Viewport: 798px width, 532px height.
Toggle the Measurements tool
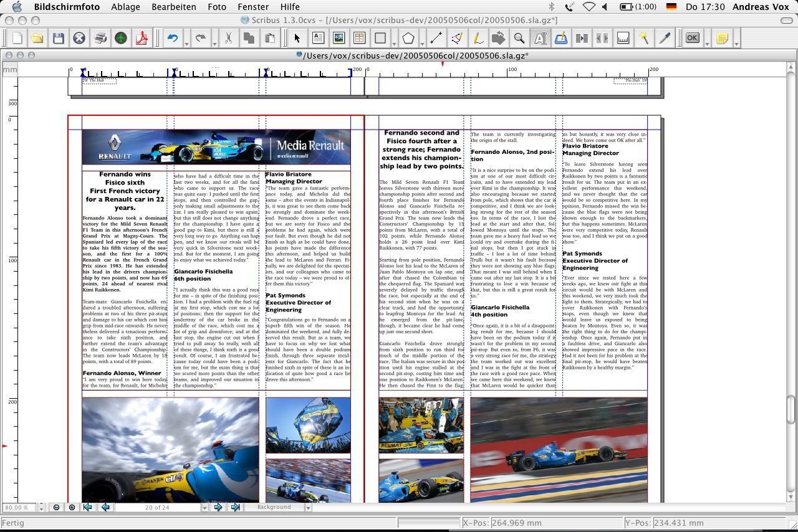622,38
